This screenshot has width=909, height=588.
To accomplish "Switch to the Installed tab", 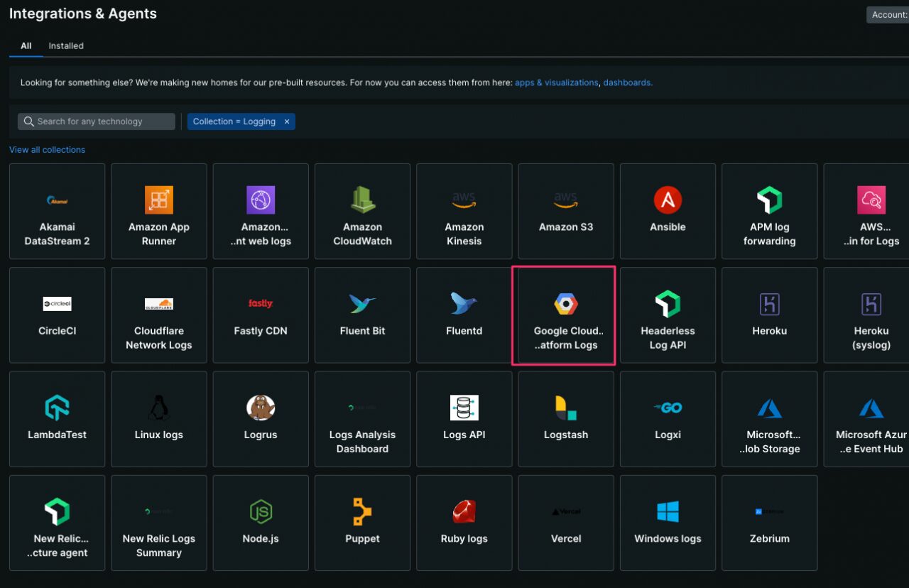I will pos(66,45).
